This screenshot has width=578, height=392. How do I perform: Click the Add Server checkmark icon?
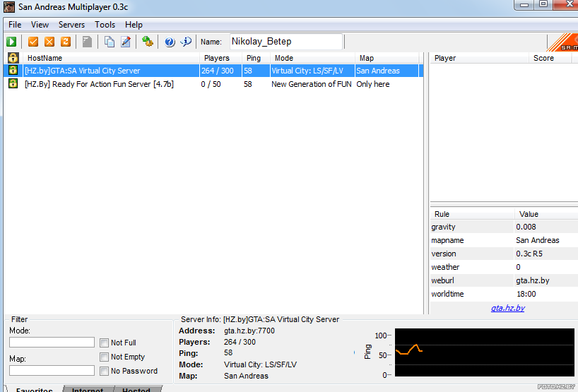(x=33, y=42)
